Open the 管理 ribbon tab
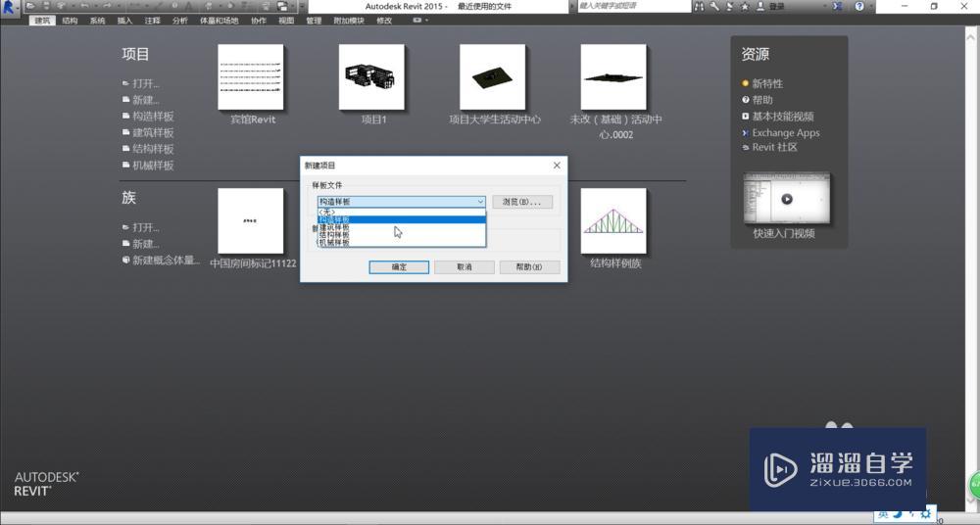This screenshot has width=980, height=525. [314, 21]
